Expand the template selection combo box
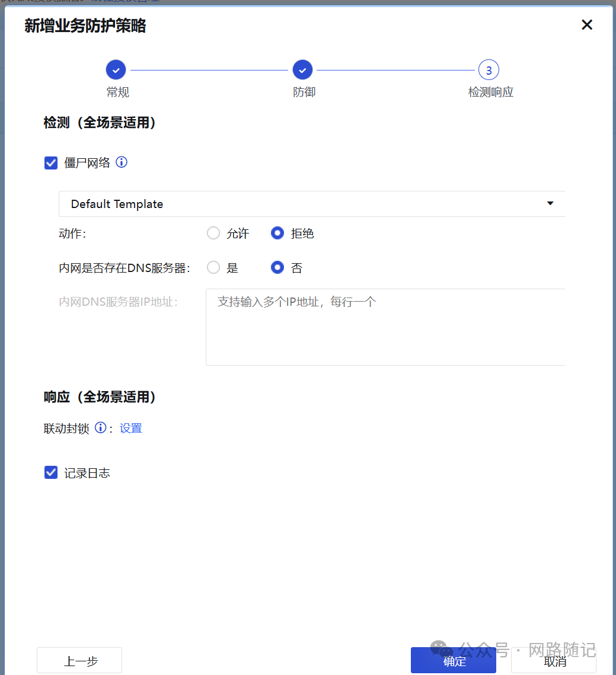The width and height of the screenshot is (616, 675). pyautogui.click(x=311, y=203)
